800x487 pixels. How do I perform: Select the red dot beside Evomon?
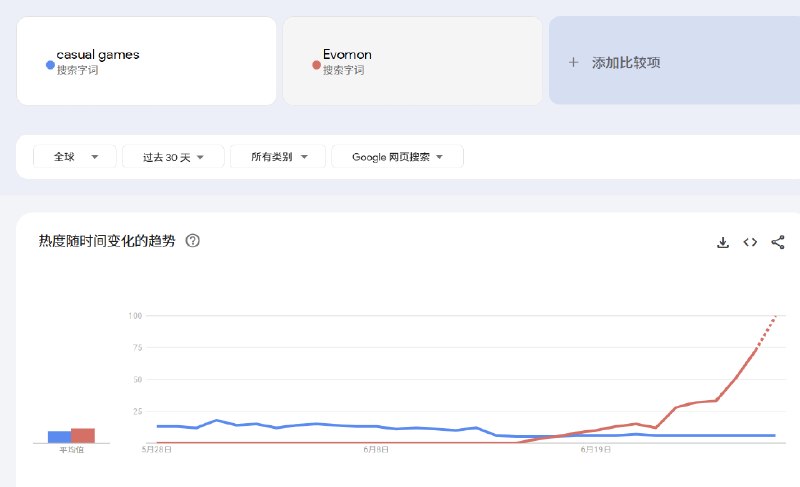[x=316, y=65]
